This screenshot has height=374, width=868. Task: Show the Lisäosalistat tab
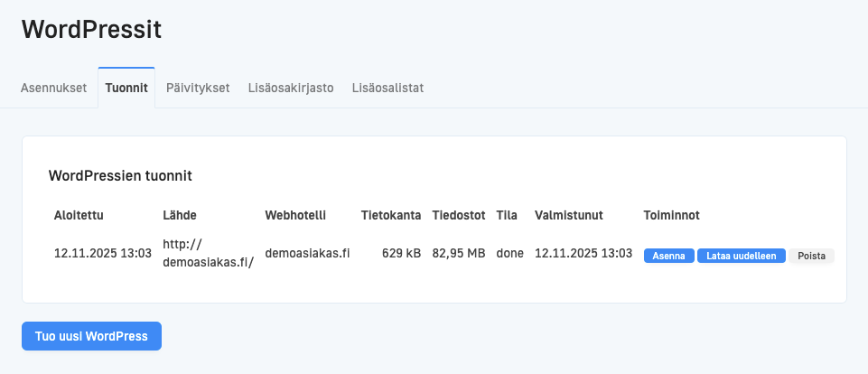tap(387, 89)
